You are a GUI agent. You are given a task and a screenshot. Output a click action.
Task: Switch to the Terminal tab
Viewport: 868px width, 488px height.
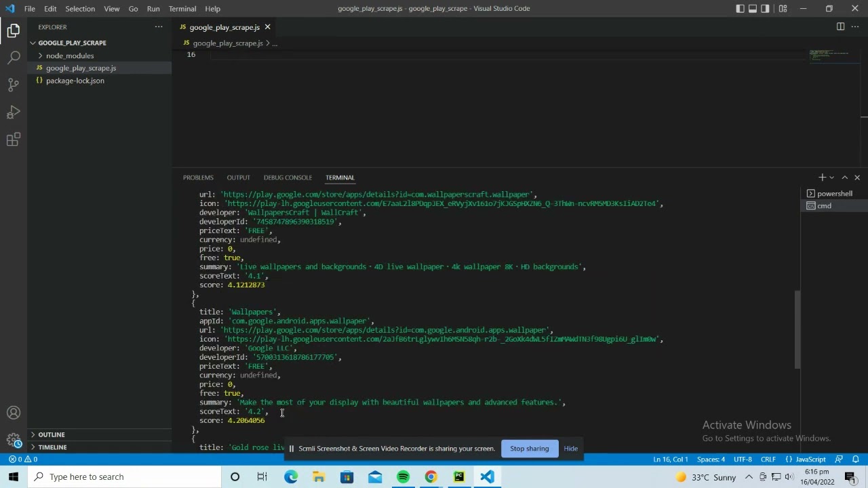click(340, 178)
